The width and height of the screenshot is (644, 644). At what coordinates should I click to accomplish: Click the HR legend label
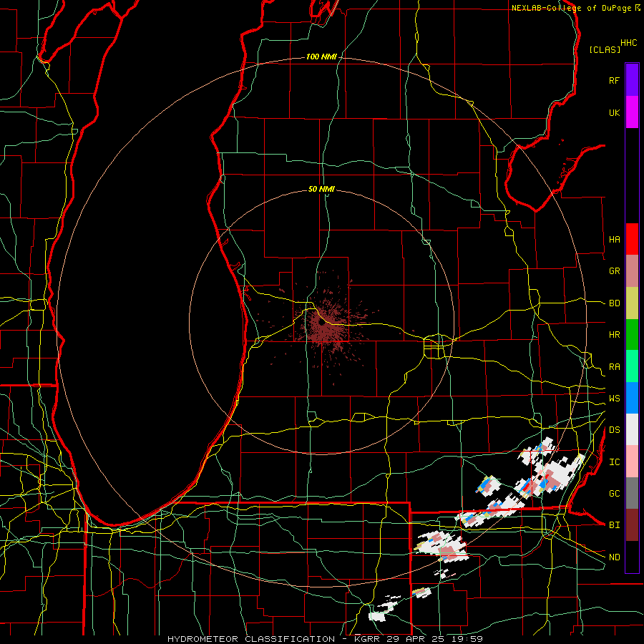[614, 335]
